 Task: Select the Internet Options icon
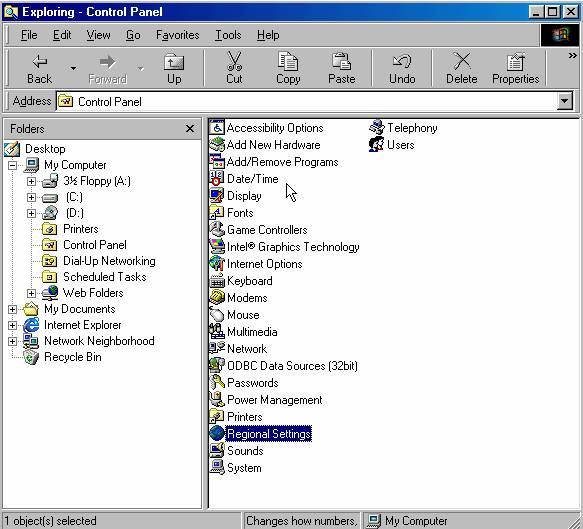pos(217,264)
